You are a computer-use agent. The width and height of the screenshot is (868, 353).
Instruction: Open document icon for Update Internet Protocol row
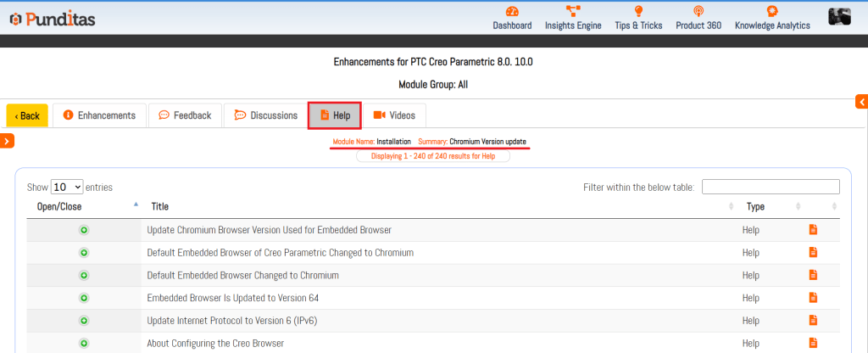point(813,321)
